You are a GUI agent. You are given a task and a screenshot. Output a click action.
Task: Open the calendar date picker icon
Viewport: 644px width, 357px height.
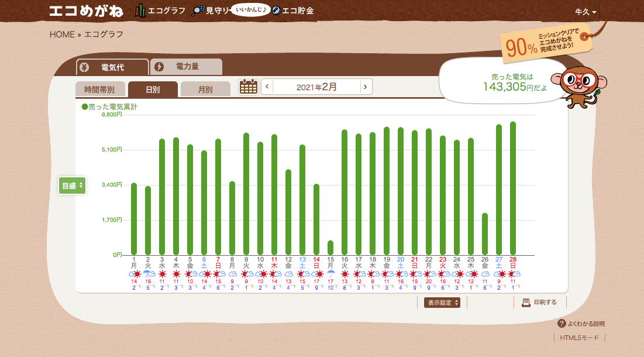pyautogui.click(x=249, y=87)
